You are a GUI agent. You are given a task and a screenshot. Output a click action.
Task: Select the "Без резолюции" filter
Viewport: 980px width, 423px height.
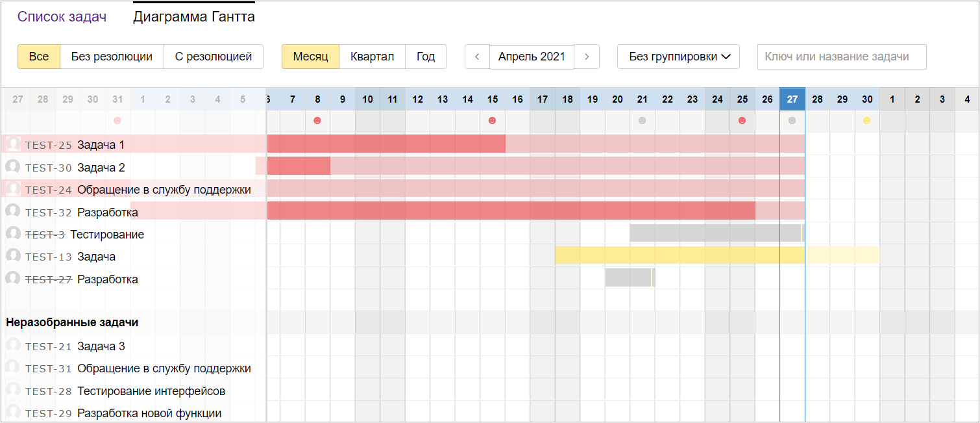click(x=112, y=57)
